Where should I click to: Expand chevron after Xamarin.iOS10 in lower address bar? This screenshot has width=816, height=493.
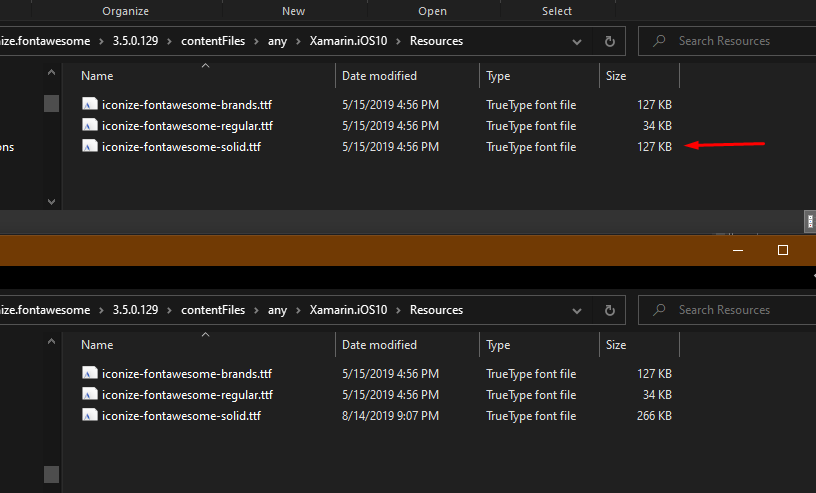(x=398, y=311)
